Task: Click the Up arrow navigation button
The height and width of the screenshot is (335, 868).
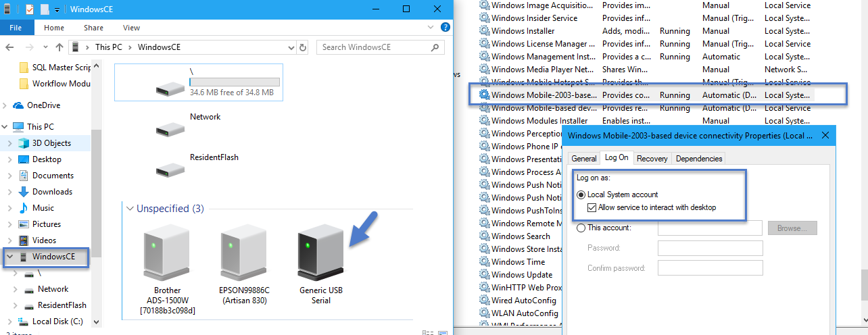Action: click(59, 47)
